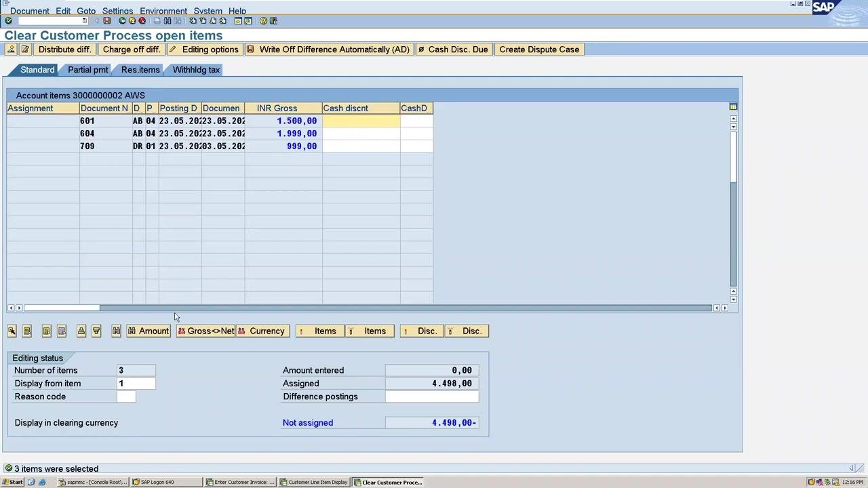
Task: Click the Windows Start button
Action: point(12,482)
